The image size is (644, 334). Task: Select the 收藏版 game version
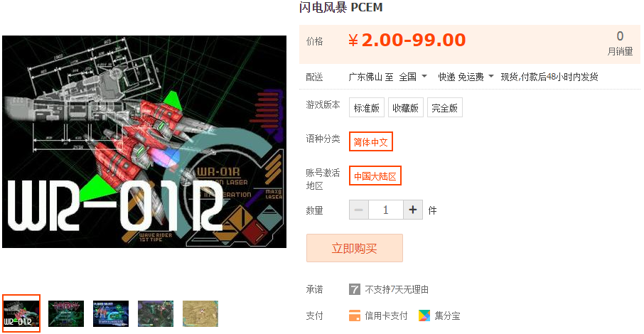pos(405,107)
